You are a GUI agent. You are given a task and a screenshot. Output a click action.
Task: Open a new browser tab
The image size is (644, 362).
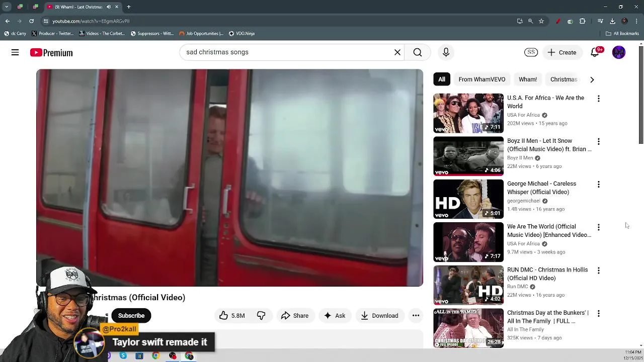[x=128, y=7]
